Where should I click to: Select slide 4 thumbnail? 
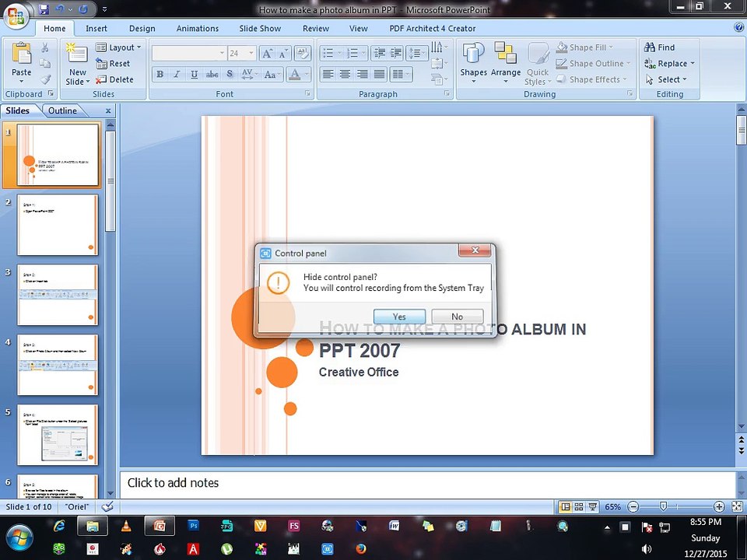pos(58,365)
